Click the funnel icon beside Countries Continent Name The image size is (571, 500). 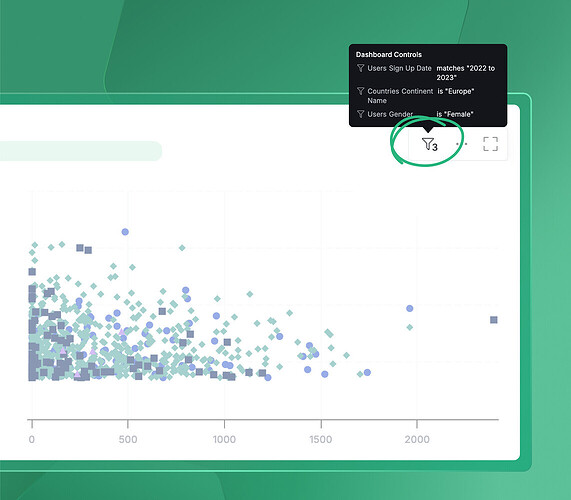click(361, 91)
